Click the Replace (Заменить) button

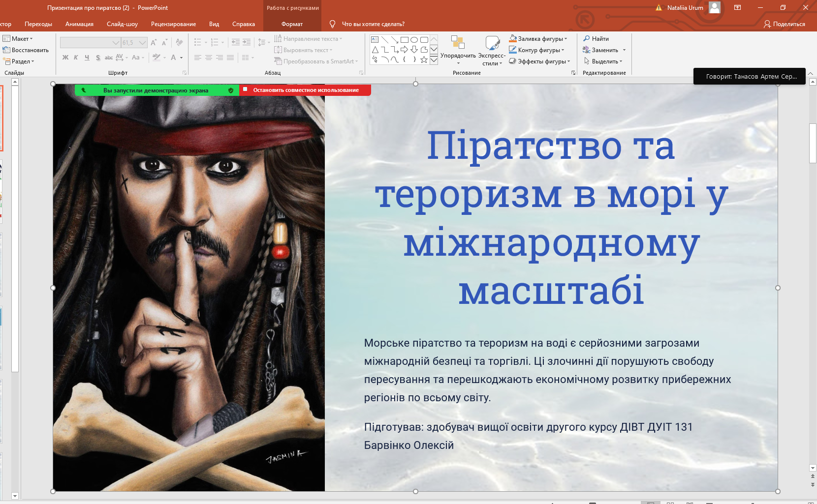pyautogui.click(x=600, y=50)
